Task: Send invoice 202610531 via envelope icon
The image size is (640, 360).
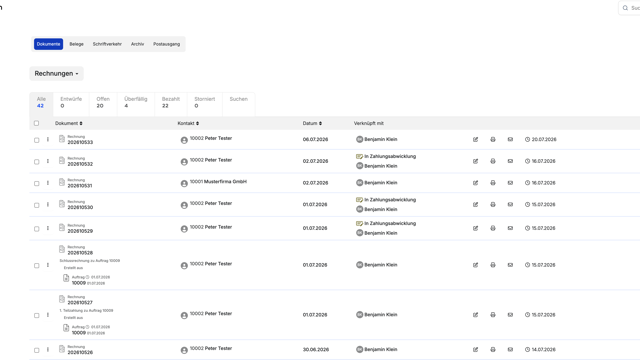Action: click(x=510, y=183)
